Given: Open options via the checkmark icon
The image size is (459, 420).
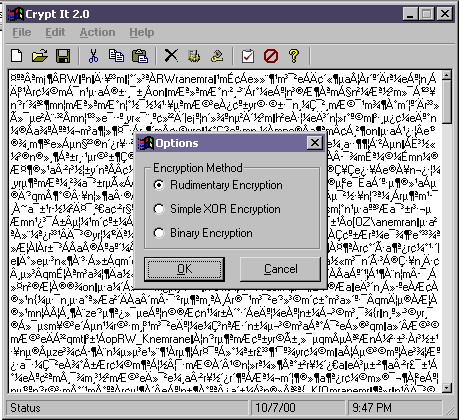Looking at the screenshot, I should point(248,56).
